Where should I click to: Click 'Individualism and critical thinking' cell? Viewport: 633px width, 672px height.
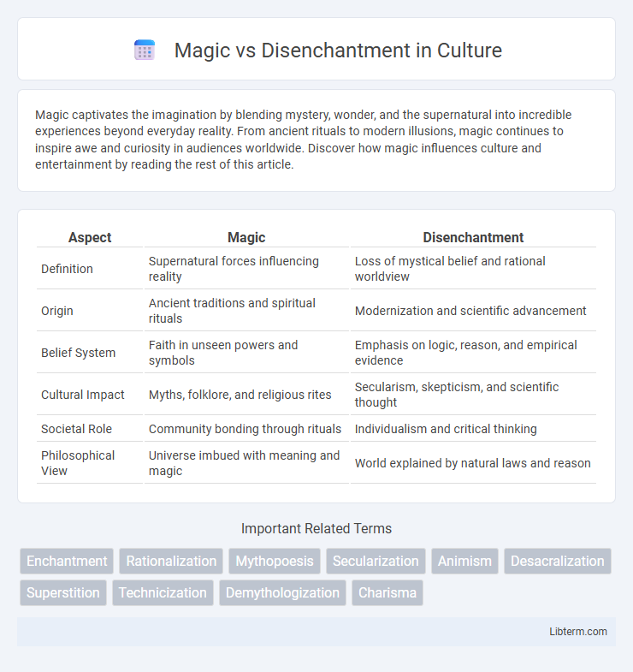[473, 429]
